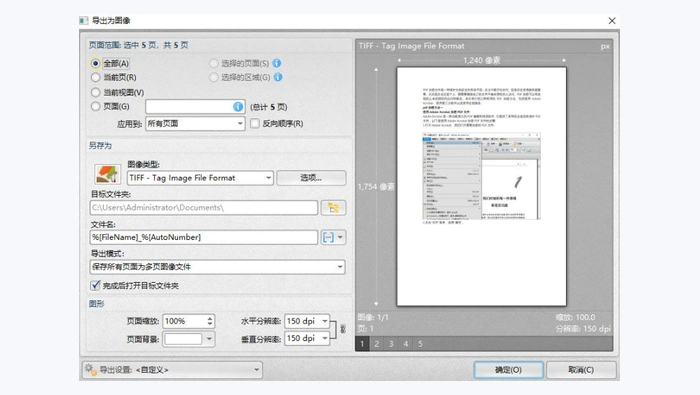The width and height of the screenshot is (700, 395).
Task: Click the 取消(C) button
Action: 581,370
